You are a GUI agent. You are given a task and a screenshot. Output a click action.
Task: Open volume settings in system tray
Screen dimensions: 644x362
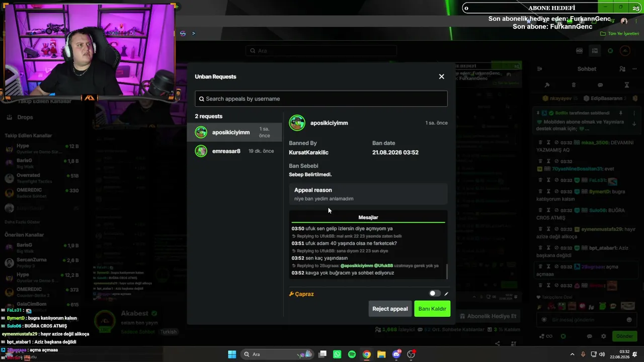[x=602, y=354]
